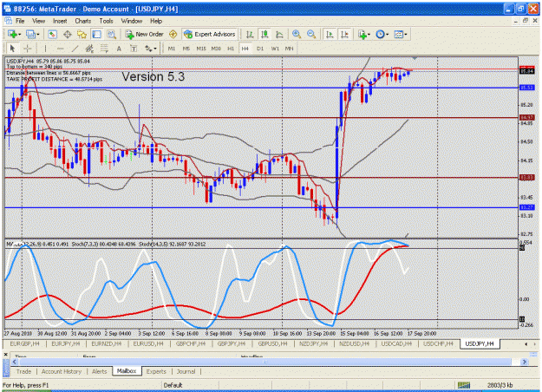The width and height of the screenshot is (542, 392).
Task: Switch to M15 timeframe
Action: click(x=201, y=49)
